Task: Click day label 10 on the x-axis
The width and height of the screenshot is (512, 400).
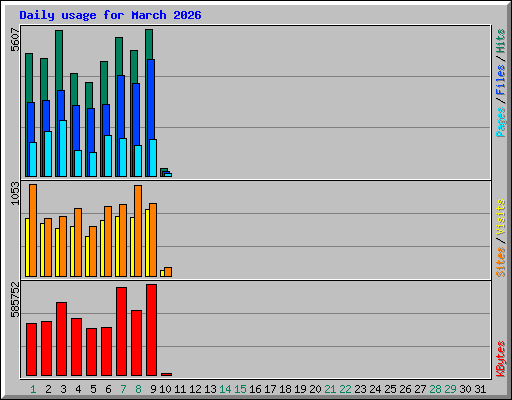Action: tap(165, 389)
